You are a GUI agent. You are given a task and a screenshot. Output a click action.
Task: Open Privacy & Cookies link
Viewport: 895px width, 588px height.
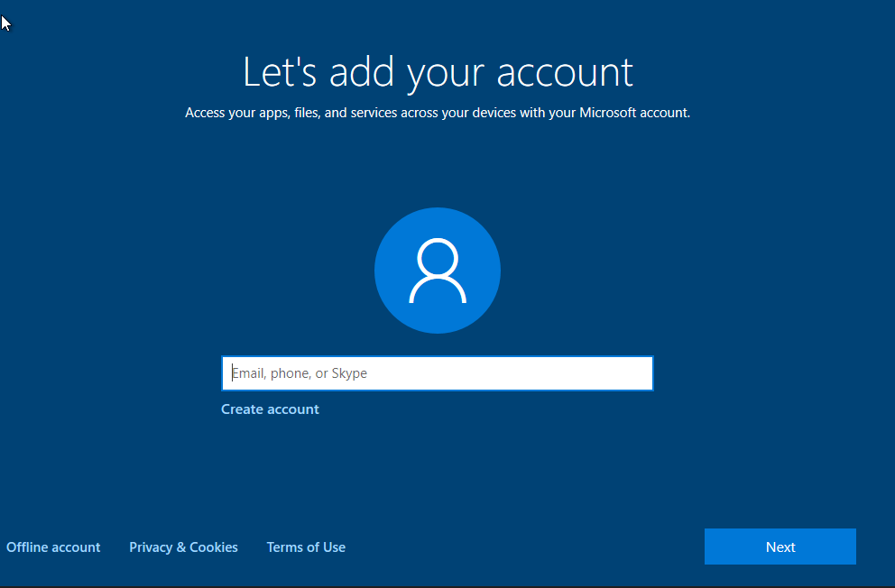[x=183, y=547]
